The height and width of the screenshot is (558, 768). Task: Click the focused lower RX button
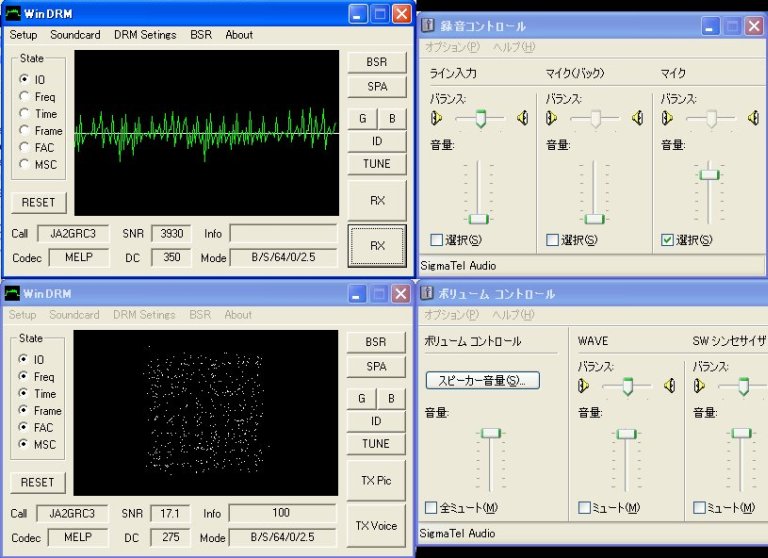point(377,245)
